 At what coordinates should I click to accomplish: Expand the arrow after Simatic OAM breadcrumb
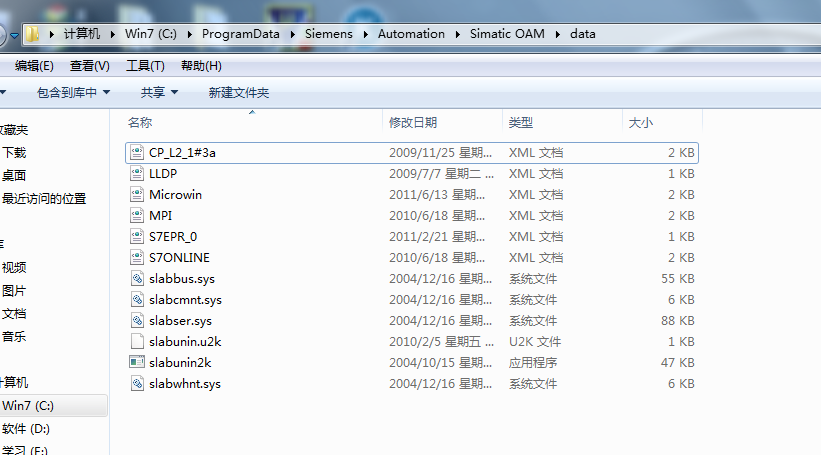[x=558, y=34]
